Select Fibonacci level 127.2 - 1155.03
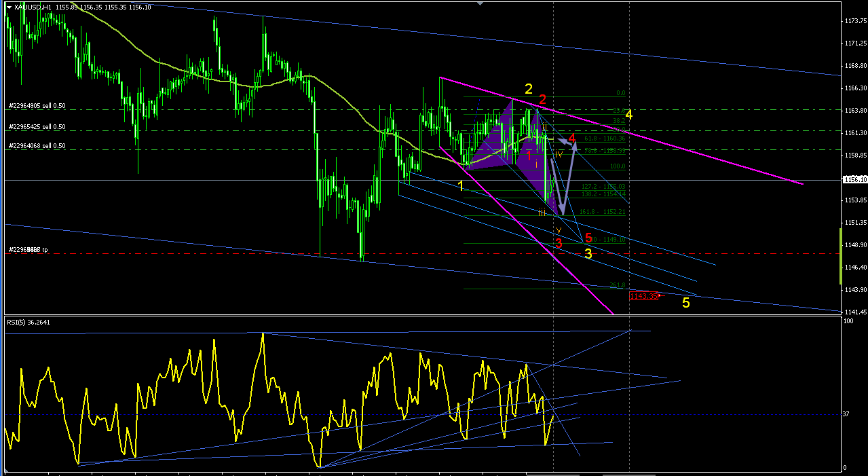This screenshot has width=868, height=476. click(603, 186)
